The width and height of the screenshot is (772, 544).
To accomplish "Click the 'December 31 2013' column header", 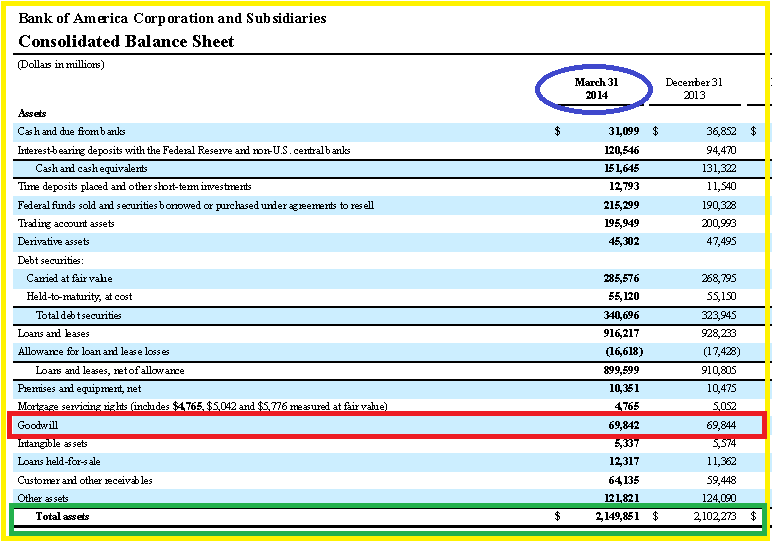I will [694, 89].
